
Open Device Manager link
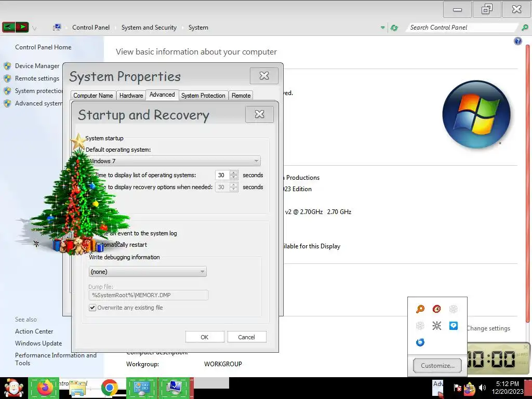[x=37, y=66]
